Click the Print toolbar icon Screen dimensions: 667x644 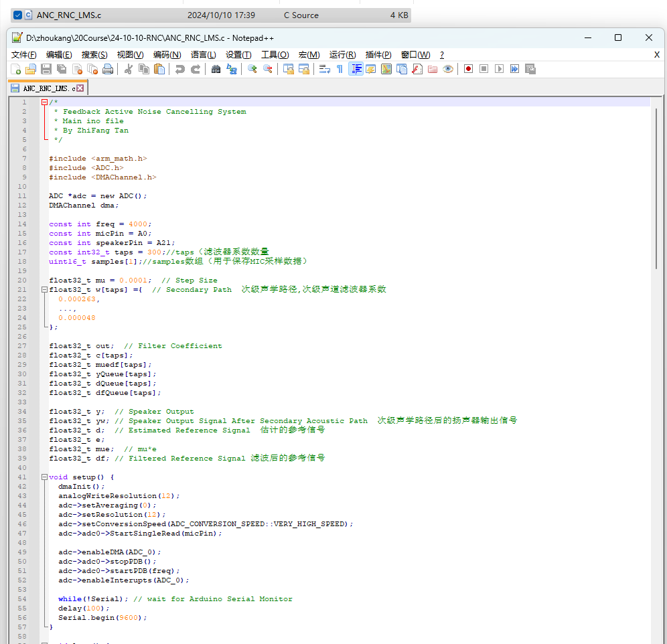pos(108,69)
